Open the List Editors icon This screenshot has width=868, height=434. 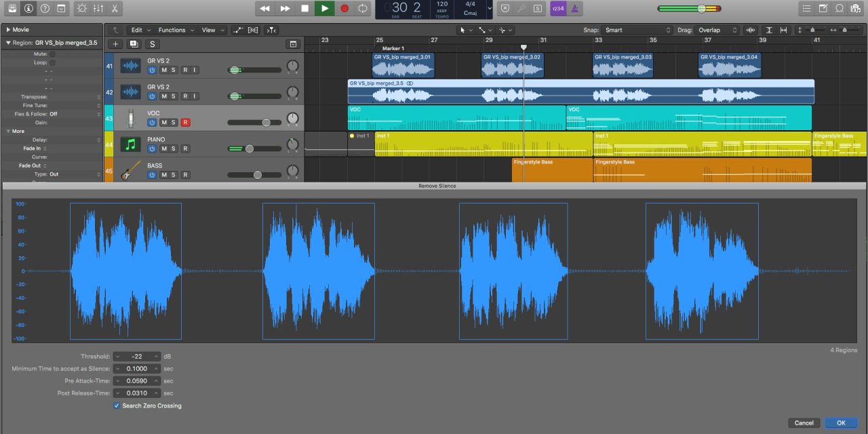coord(806,8)
